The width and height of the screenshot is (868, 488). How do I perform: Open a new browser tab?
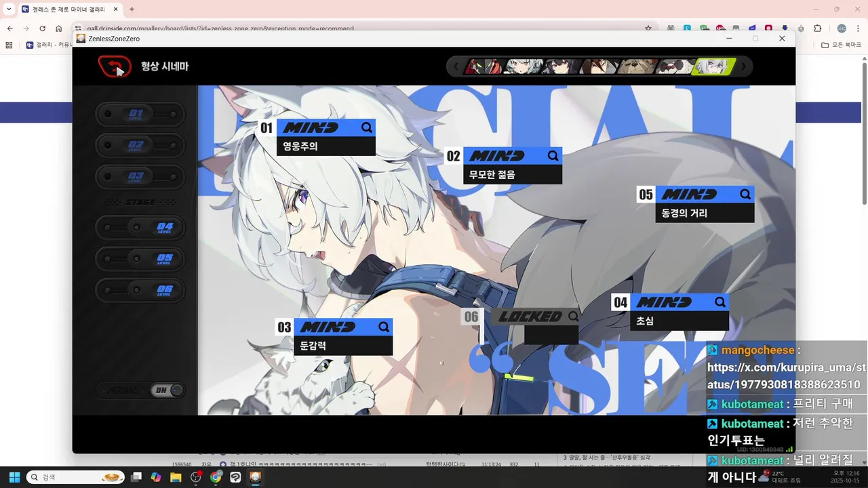click(132, 9)
